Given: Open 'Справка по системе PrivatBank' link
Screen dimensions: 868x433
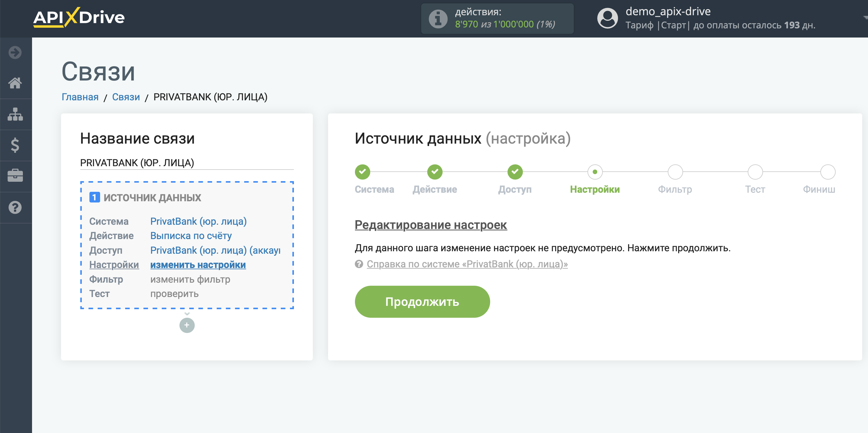Looking at the screenshot, I should click(467, 264).
